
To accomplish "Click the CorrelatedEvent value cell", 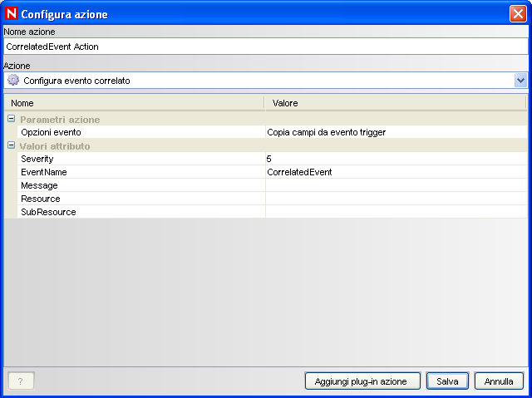I will tap(396, 172).
